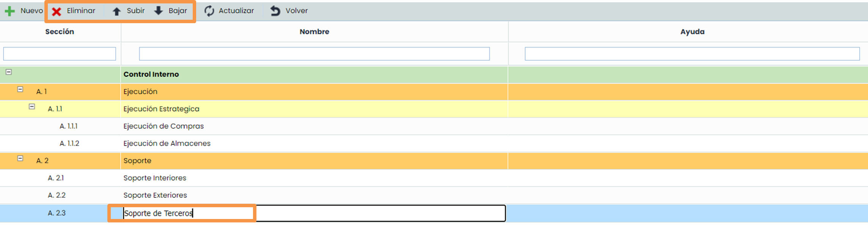Collapse the A. 1 Ejecución section
This screenshot has width=868, height=230.
coord(20,89)
